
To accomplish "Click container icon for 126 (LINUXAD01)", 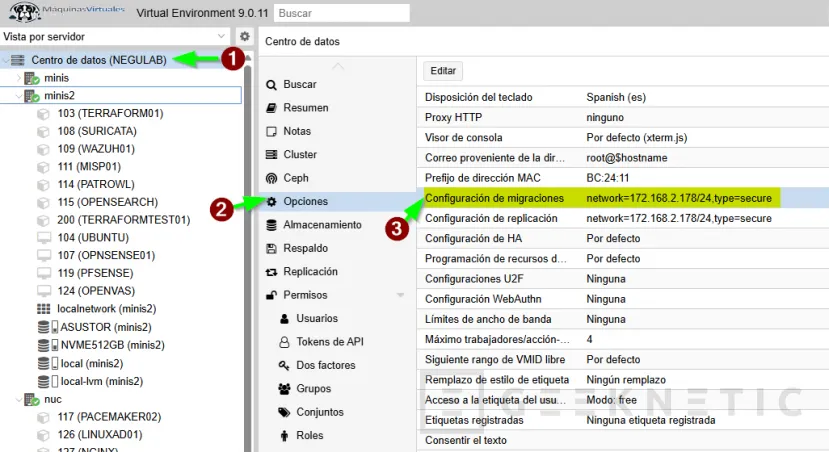I will pyautogui.click(x=43, y=435).
